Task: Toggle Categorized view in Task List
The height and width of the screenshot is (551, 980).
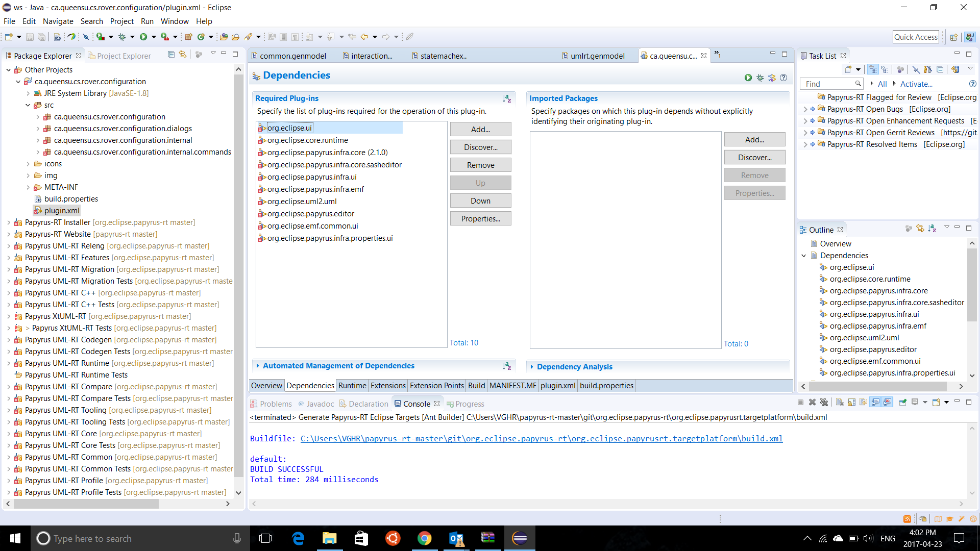Action: [x=873, y=69]
